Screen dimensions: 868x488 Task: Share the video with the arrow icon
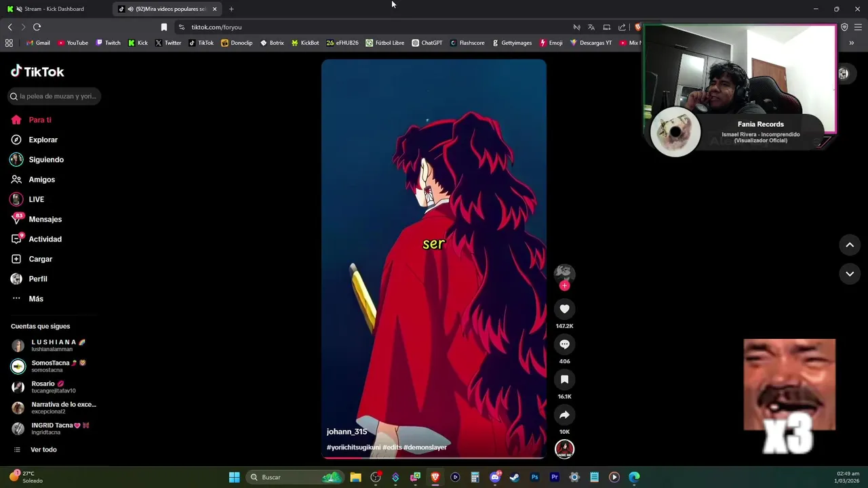(564, 415)
